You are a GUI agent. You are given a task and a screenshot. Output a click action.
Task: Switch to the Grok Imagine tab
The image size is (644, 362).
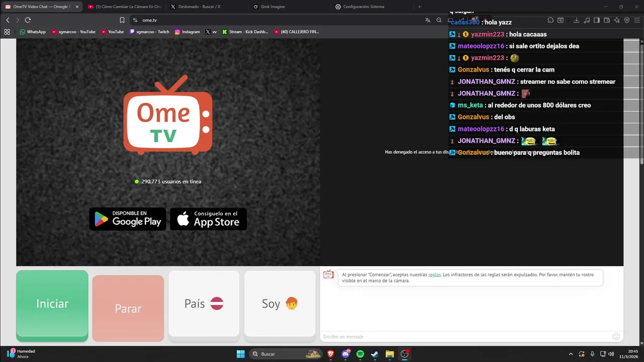tap(289, 7)
